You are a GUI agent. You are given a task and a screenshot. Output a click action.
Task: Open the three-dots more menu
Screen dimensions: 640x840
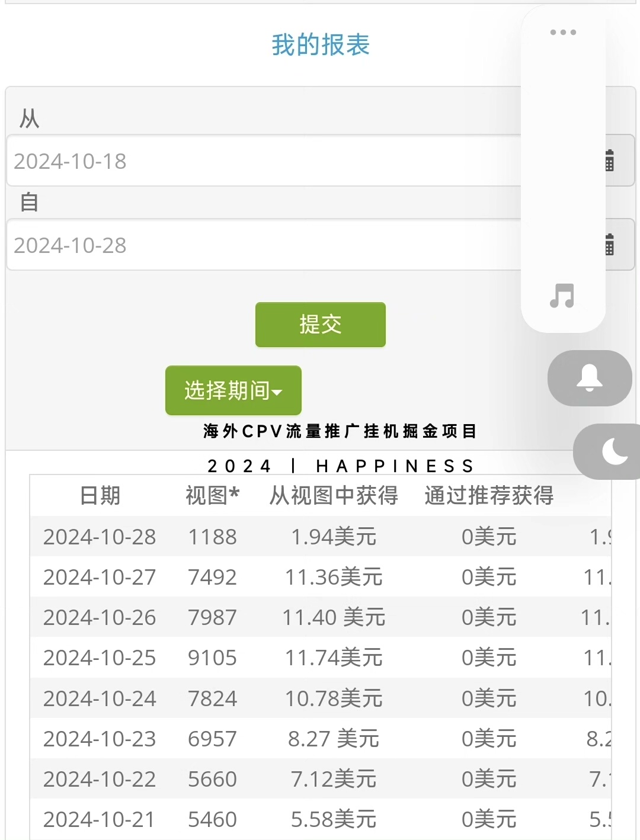(x=563, y=32)
